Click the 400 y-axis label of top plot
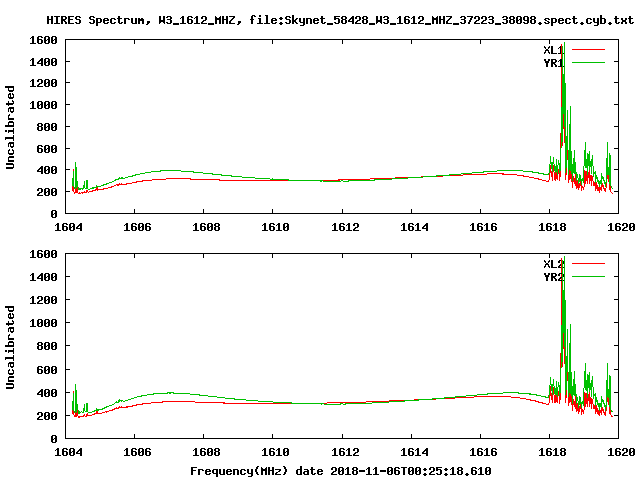This screenshot has width=640, height=480. coord(47,170)
